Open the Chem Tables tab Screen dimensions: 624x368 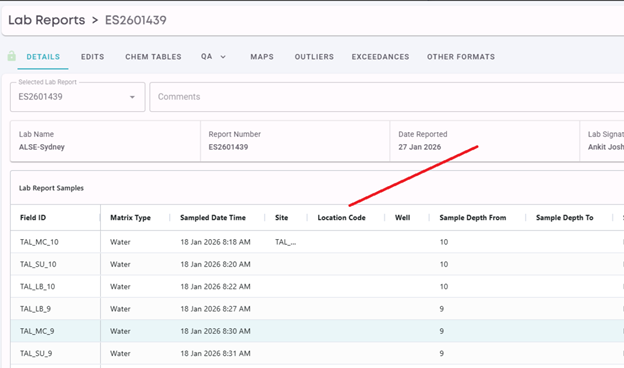[x=153, y=57]
